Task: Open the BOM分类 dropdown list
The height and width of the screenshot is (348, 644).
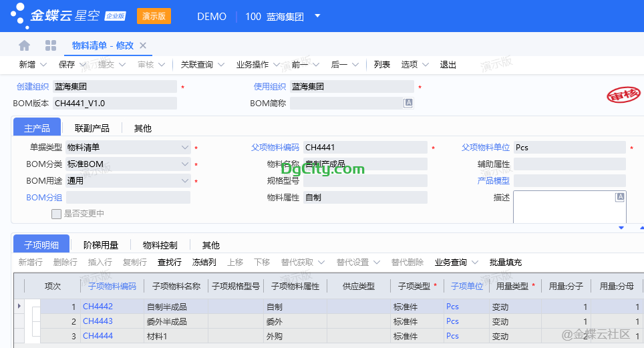Action: click(185, 164)
